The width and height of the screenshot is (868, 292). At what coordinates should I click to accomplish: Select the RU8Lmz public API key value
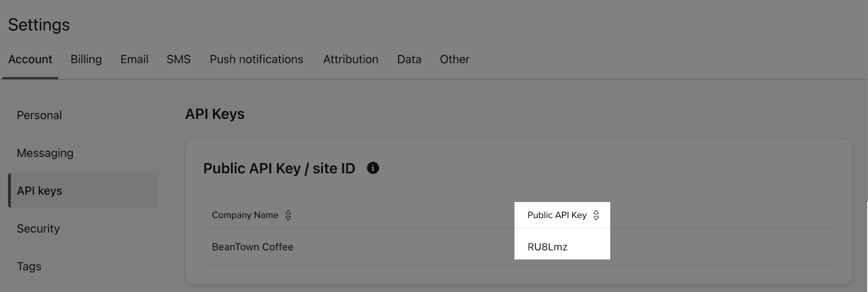pyautogui.click(x=547, y=247)
